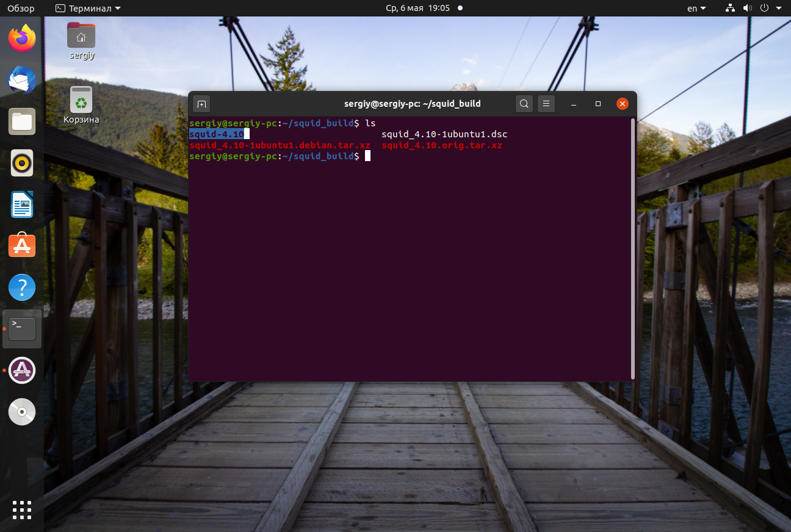Maximize the terminal window
791x532 pixels.
pos(598,104)
